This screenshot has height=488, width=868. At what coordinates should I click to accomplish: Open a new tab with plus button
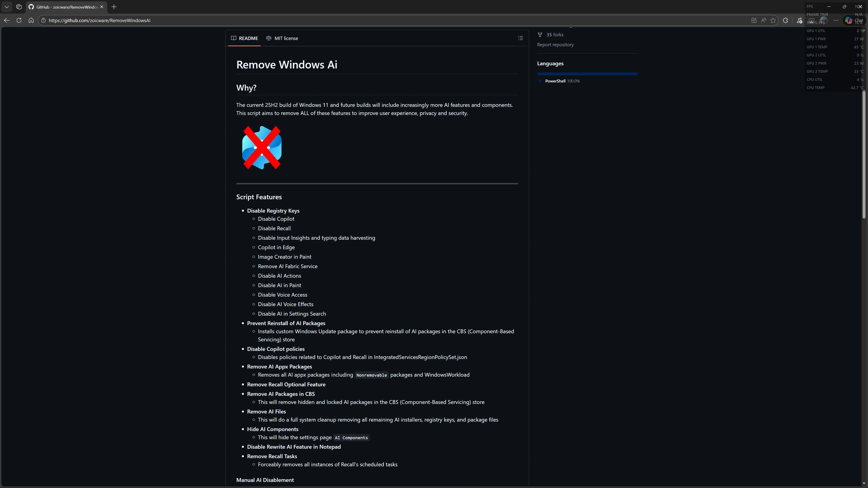click(114, 7)
